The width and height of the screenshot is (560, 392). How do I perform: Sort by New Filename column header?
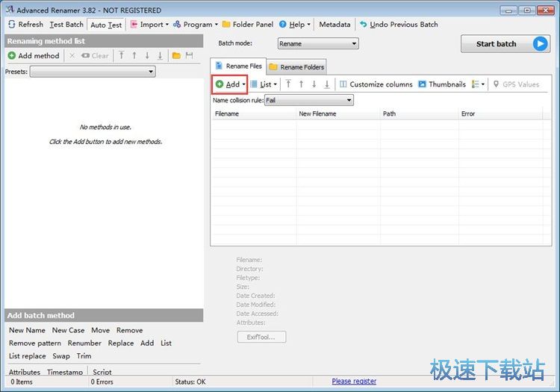(338, 114)
